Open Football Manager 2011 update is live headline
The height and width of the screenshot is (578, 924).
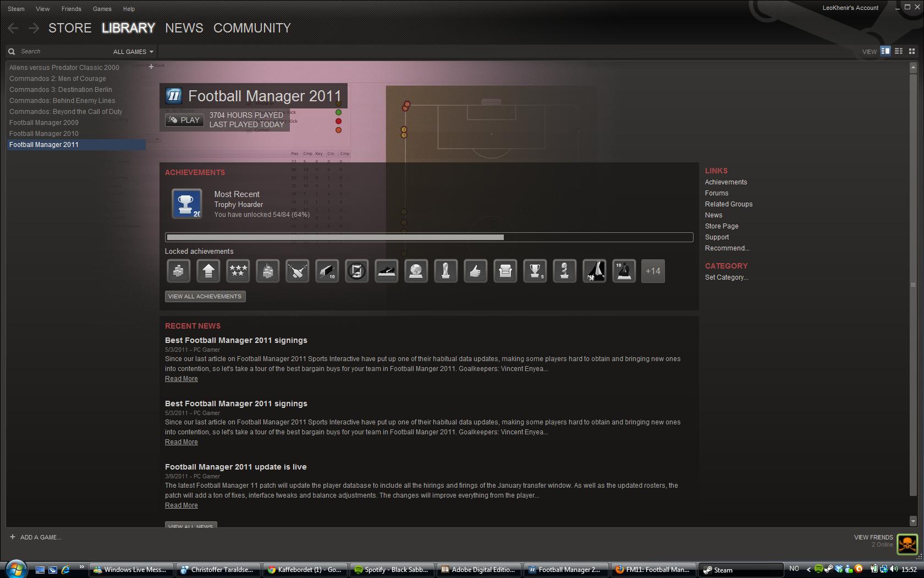click(236, 467)
